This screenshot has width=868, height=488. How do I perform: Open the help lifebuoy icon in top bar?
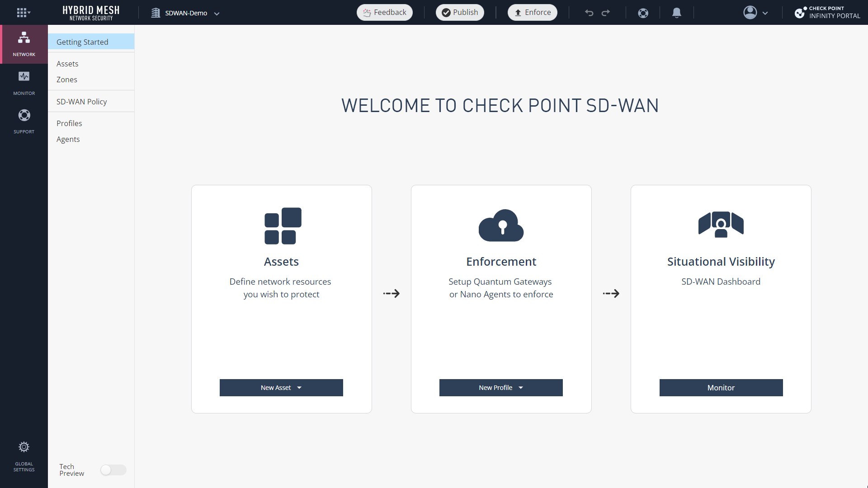[643, 13]
